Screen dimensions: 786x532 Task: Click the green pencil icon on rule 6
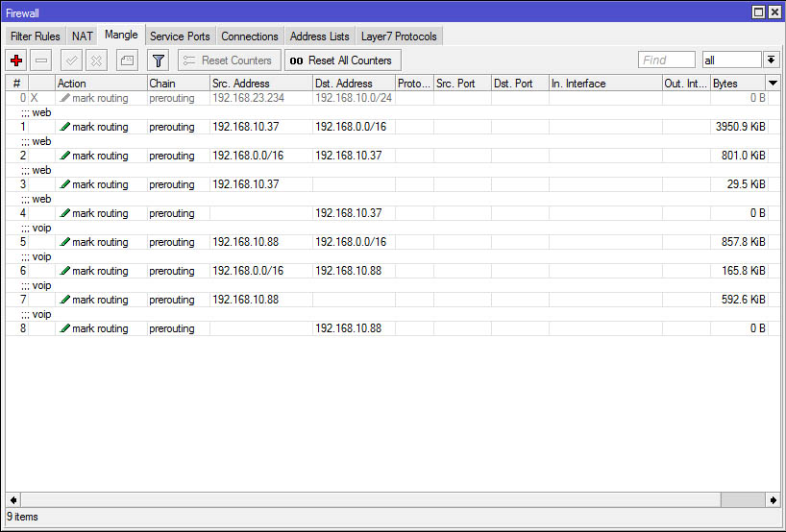[x=64, y=271]
